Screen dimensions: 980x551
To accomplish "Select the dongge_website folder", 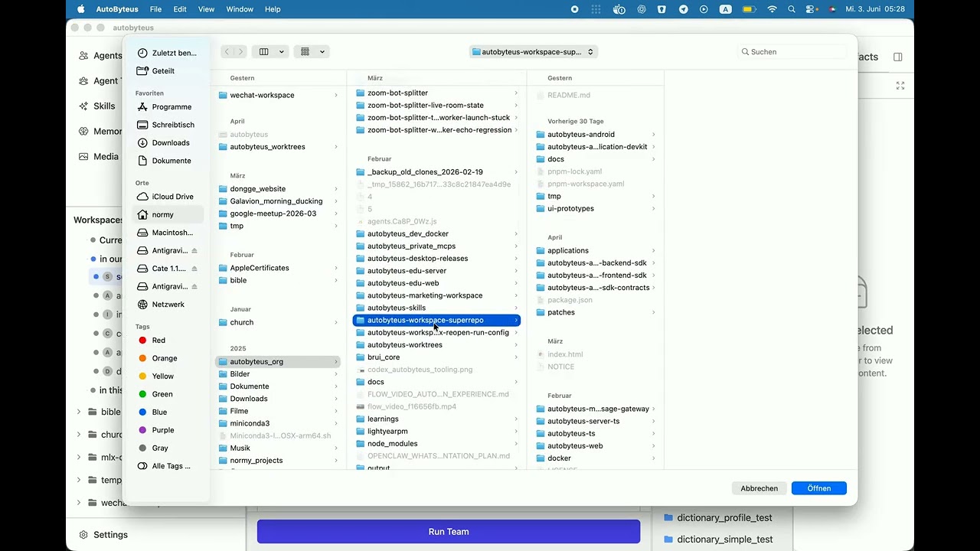I will click(x=278, y=189).
